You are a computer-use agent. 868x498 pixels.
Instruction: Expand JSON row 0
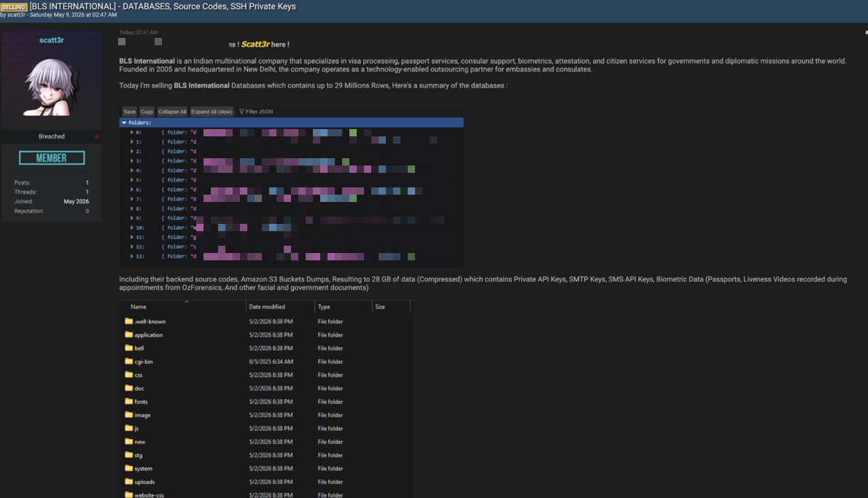132,133
